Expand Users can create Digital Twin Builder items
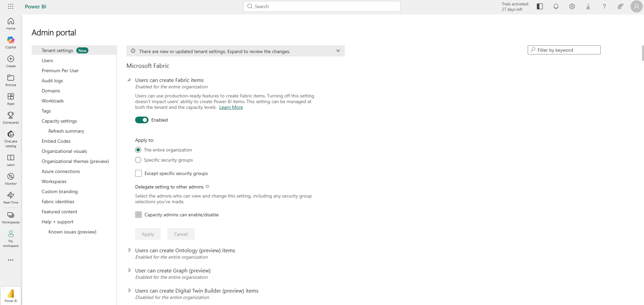 129,291
